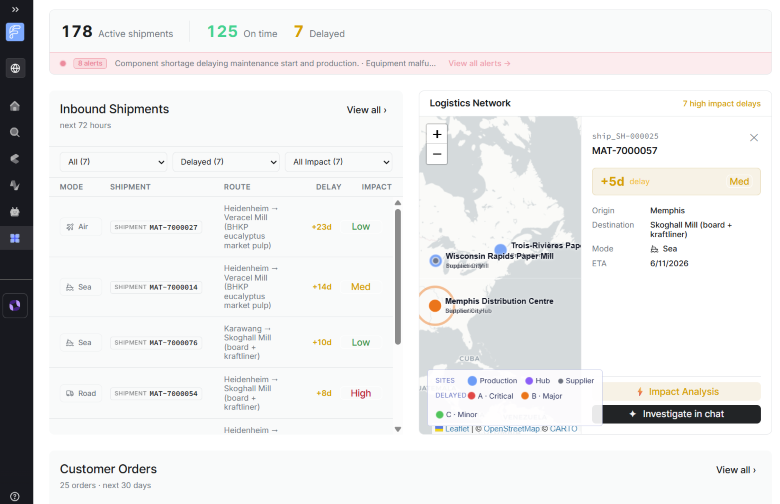
Task: Open the Delayed (7) status dropdown
Action: tap(226, 162)
